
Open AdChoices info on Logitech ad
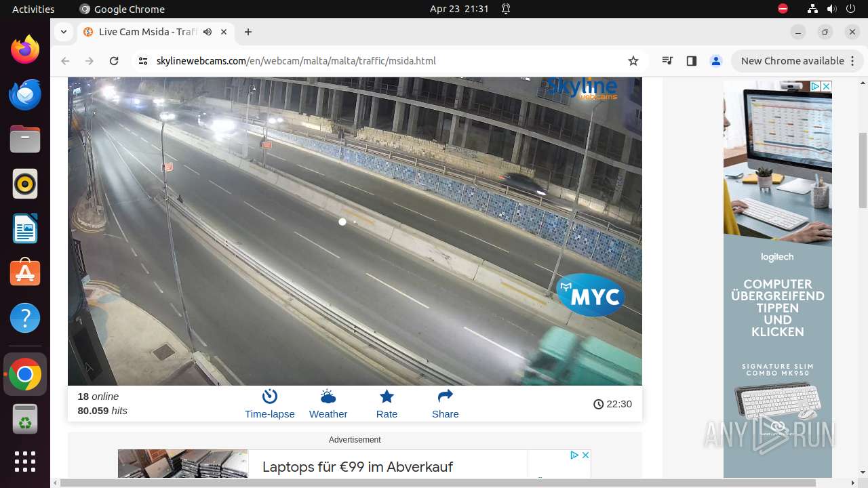click(816, 86)
